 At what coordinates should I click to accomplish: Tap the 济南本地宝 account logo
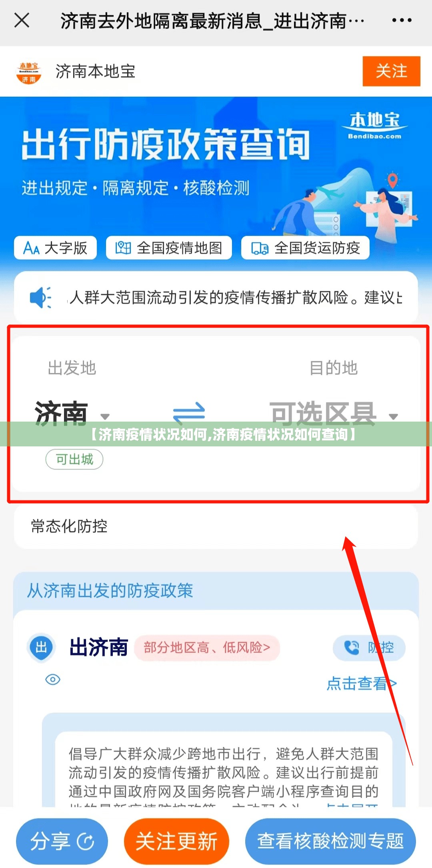tap(29, 72)
